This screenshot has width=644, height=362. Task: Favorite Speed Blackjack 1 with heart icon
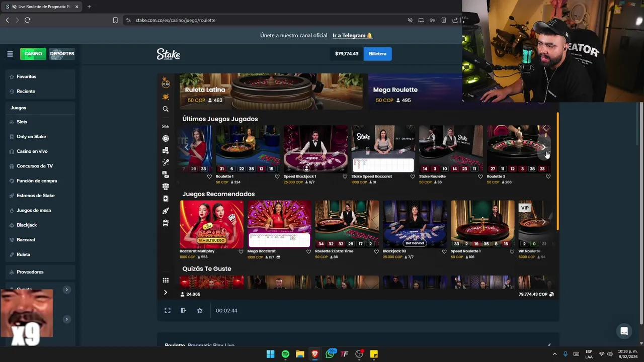(345, 176)
